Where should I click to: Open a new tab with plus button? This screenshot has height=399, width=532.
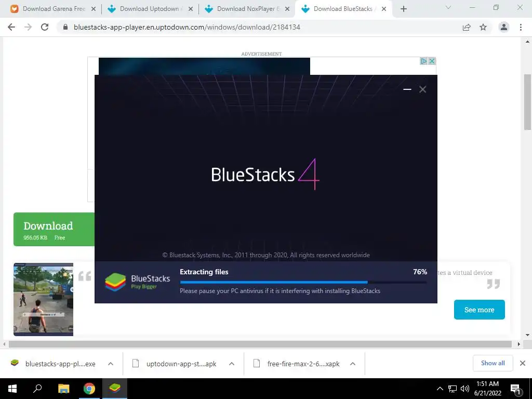(403, 9)
